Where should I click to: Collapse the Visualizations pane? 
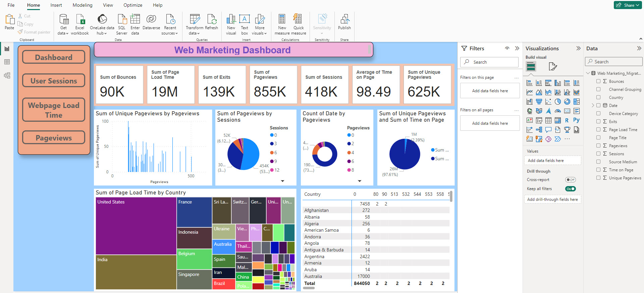click(x=578, y=48)
